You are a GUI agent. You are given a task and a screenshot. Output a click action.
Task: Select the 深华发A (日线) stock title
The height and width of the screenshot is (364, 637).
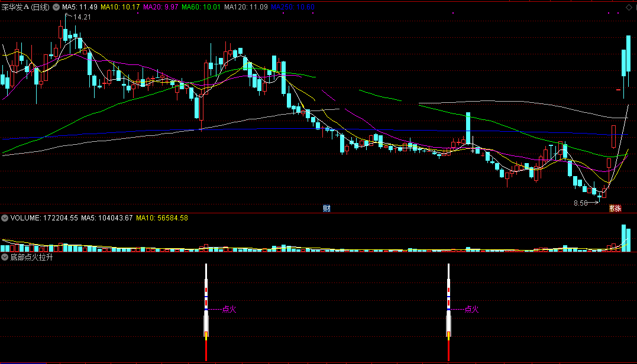tap(25, 7)
